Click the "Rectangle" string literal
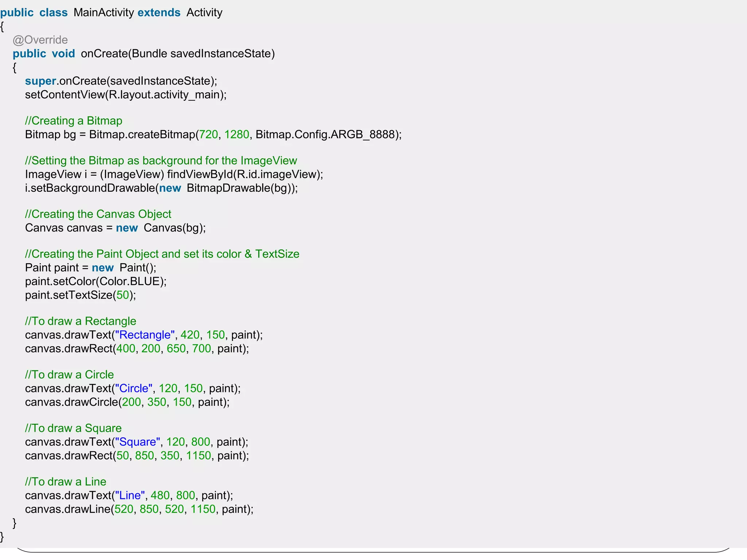 point(145,335)
